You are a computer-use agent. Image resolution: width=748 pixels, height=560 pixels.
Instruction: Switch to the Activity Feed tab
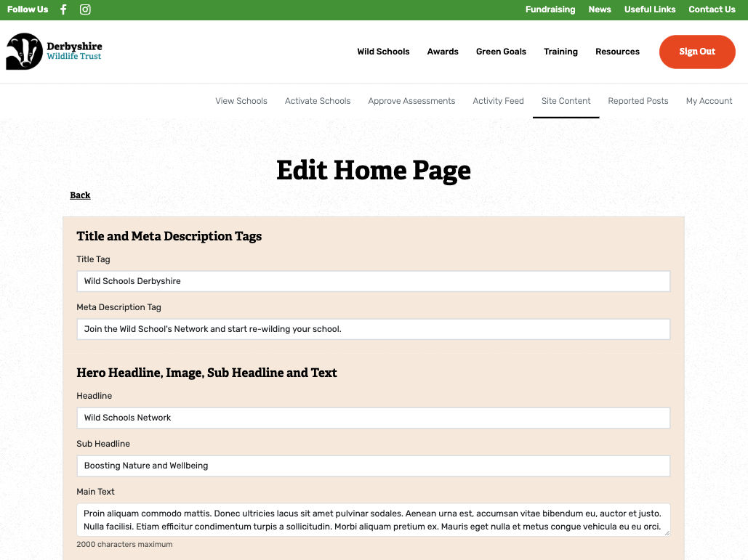click(498, 101)
